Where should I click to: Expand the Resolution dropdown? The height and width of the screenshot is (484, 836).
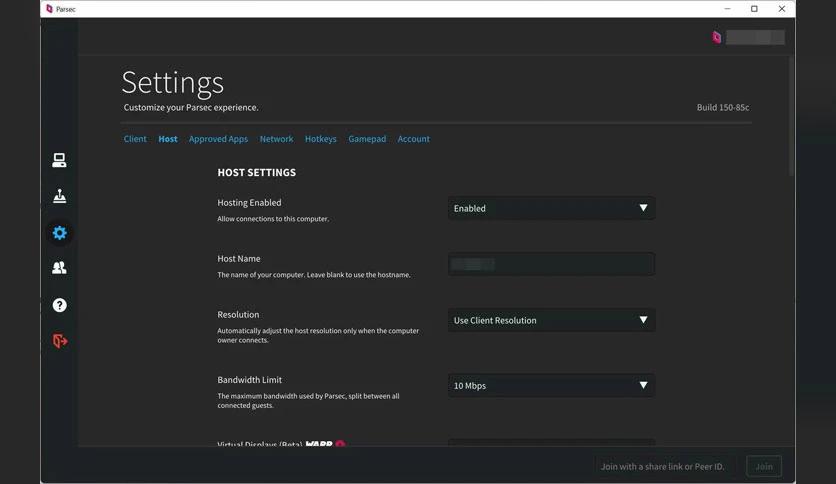coord(551,320)
